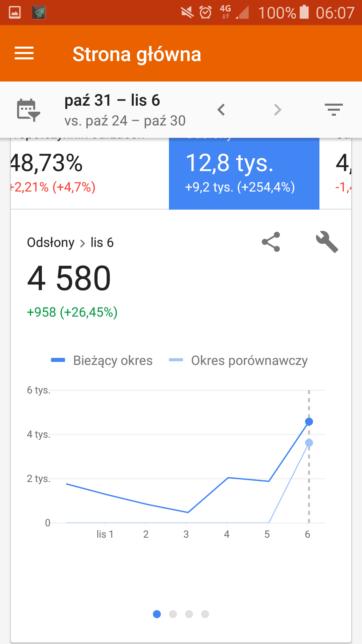Tap the 6 tys. y-axis label

tap(39, 390)
